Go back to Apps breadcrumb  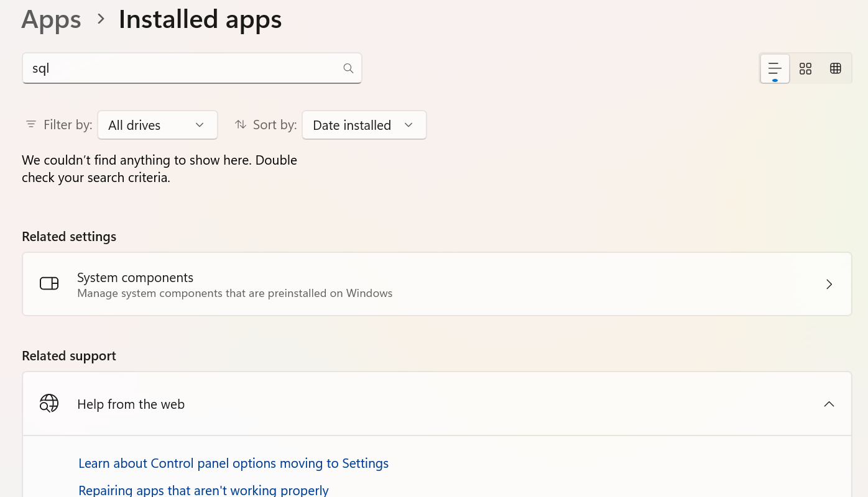51,19
